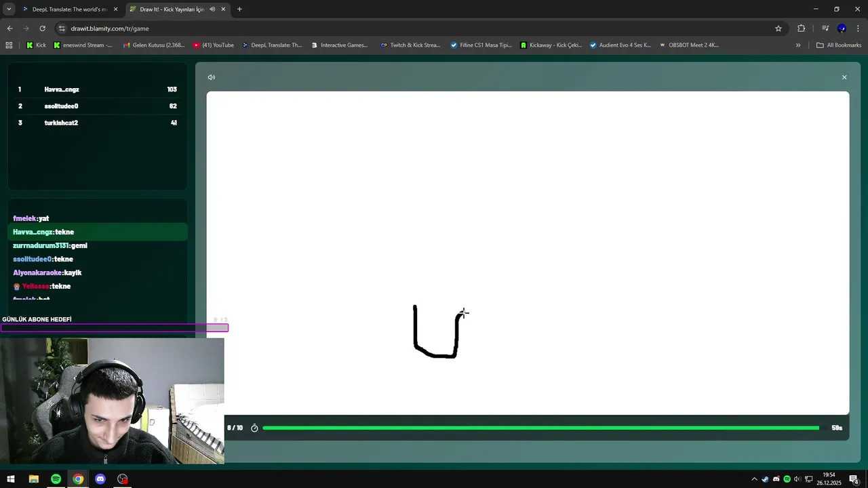Bookmark this page with star icon
868x488 pixels.
pos(778,28)
